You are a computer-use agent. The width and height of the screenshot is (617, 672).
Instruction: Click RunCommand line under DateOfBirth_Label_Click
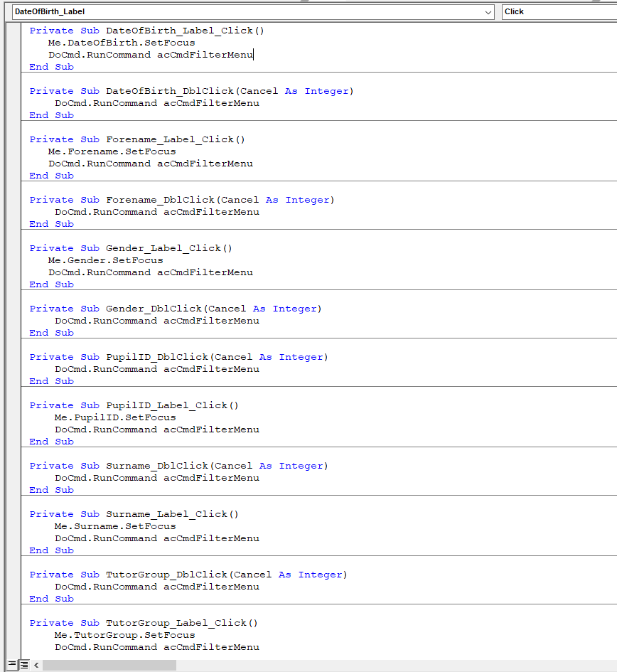(151, 55)
